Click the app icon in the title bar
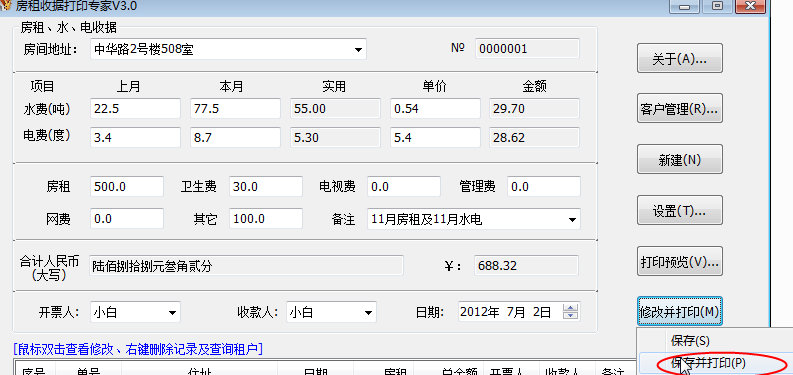 coord(5,6)
